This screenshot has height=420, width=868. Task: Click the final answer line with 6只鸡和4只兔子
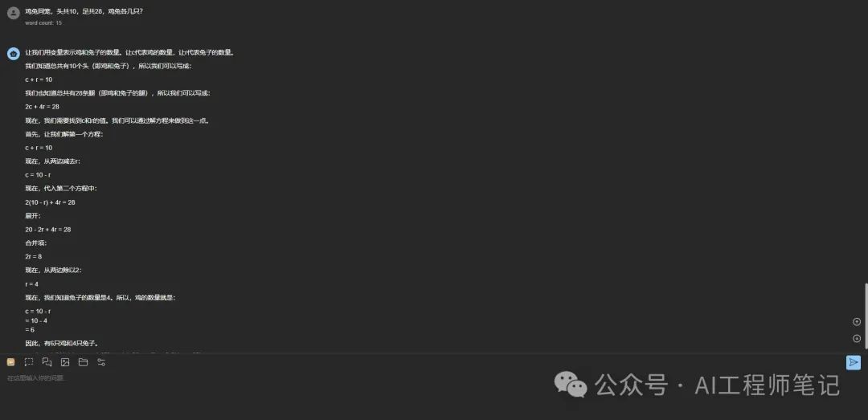tap(61, 343)
